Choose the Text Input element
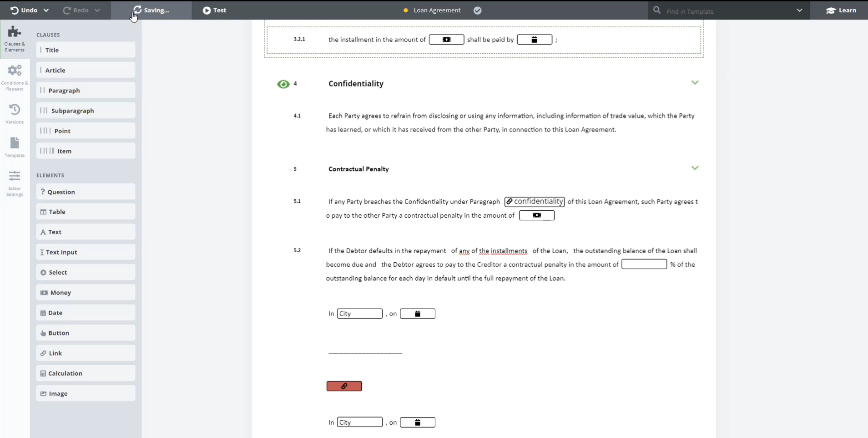 pos(86,252)
